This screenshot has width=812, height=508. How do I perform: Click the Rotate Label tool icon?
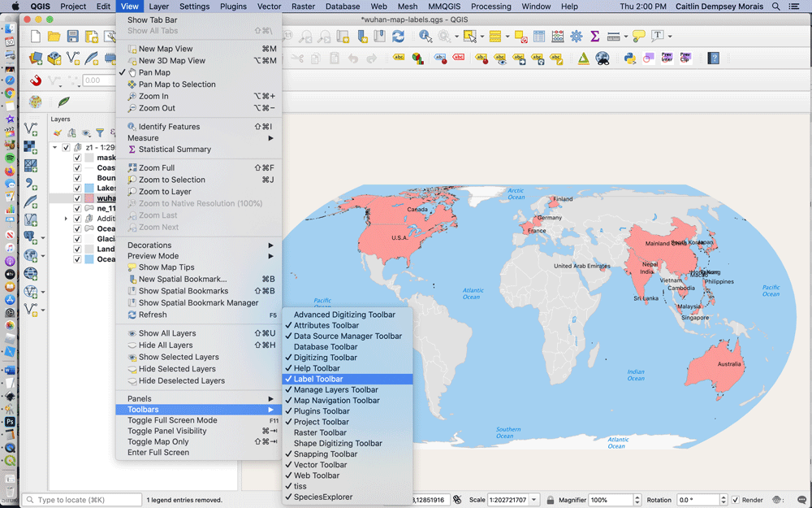pos(537,59)
